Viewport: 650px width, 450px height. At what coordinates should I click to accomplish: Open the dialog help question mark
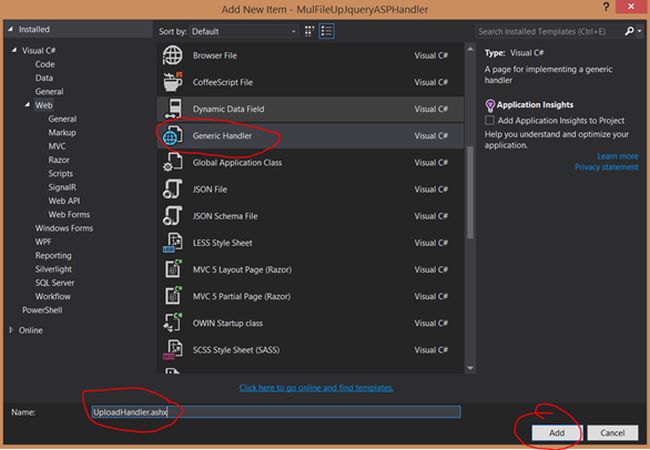(606, 7)
